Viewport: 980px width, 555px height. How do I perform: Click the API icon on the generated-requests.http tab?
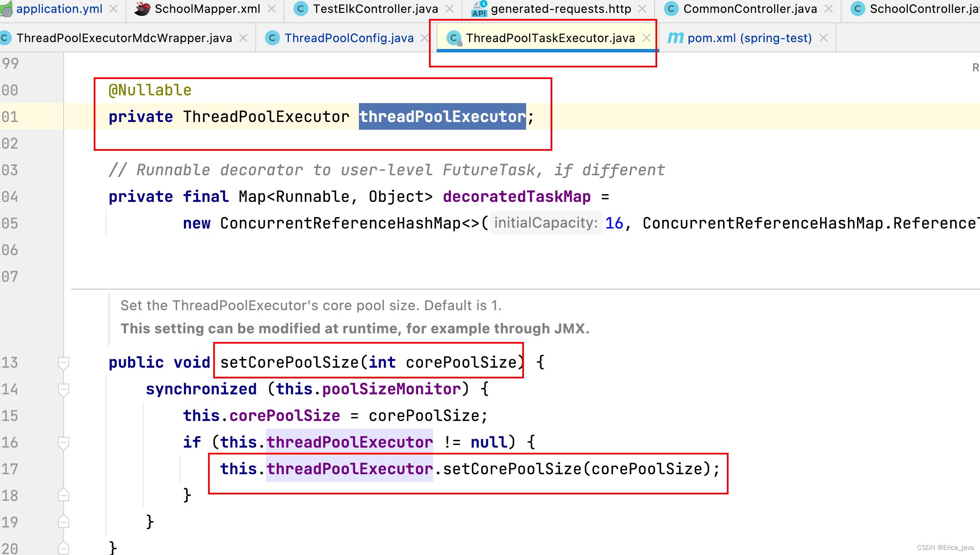[479, 9]
